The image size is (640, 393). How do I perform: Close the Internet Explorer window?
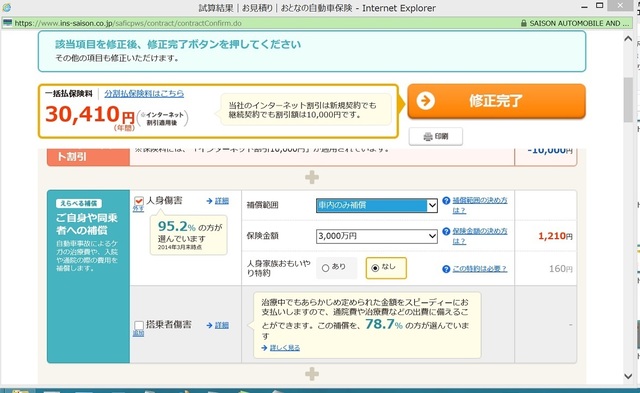[620, 5]
